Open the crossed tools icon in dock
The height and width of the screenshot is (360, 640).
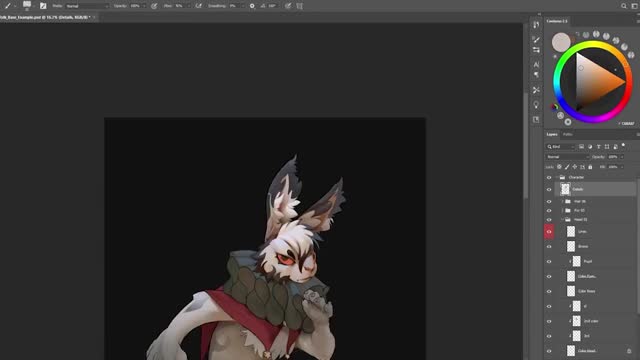coord(536,90)
